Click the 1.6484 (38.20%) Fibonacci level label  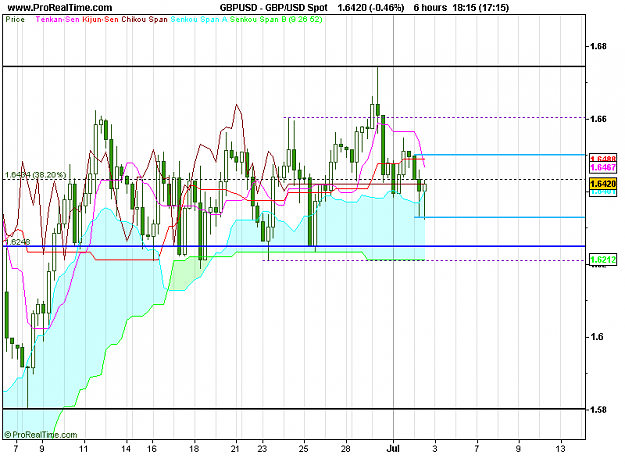pyautogui.click(x=35, y=175)
